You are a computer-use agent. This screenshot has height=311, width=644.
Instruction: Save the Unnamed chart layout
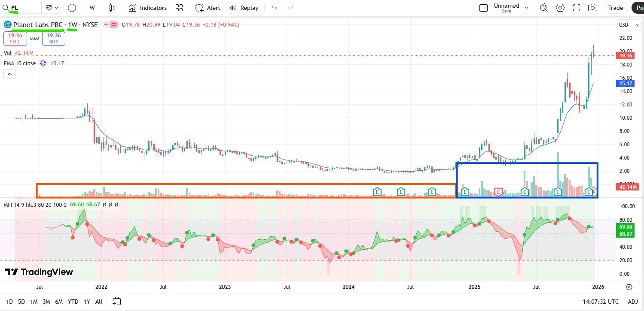[507, 11]
